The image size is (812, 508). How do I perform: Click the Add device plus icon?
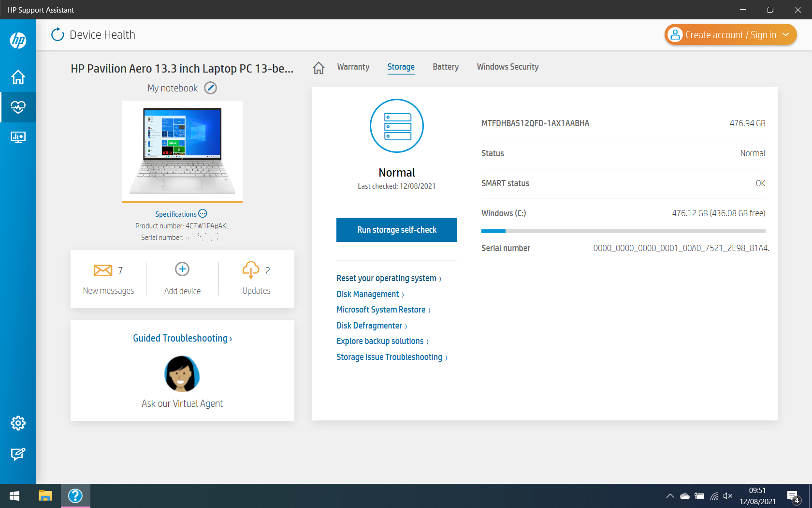click(182, 269)
